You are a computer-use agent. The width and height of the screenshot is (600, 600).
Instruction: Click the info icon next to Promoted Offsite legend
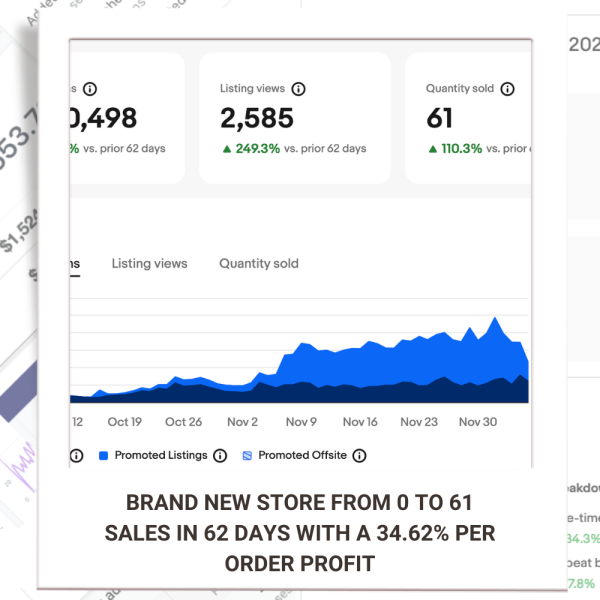coord(359,455)
